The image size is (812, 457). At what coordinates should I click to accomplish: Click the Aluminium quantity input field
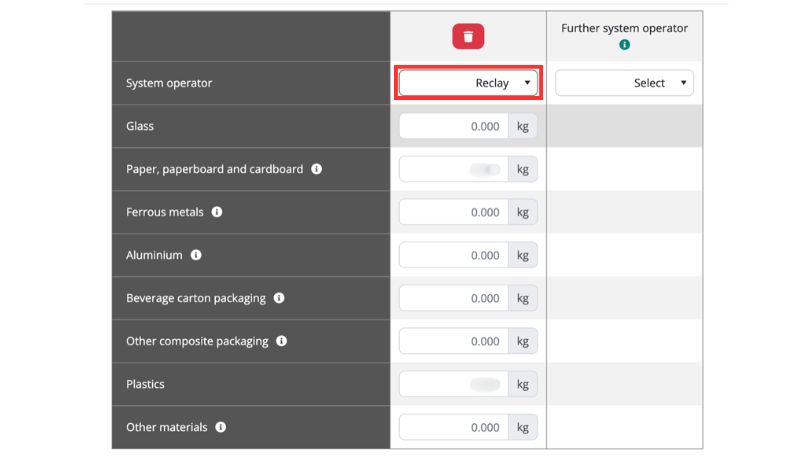click(x=454, y=255)
